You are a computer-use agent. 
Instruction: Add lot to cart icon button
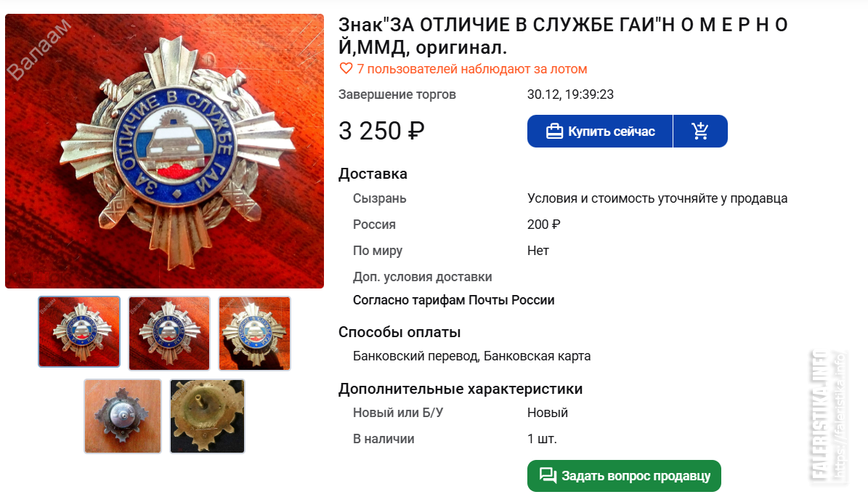700,132
